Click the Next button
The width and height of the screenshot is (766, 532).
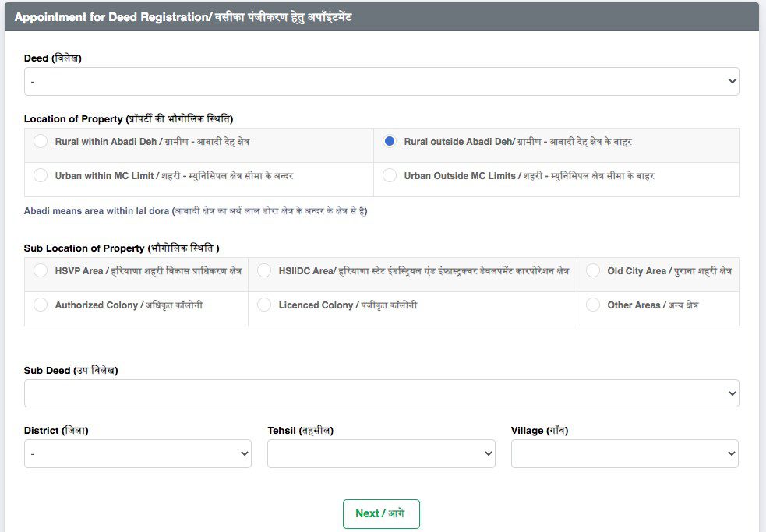[381, 513]
